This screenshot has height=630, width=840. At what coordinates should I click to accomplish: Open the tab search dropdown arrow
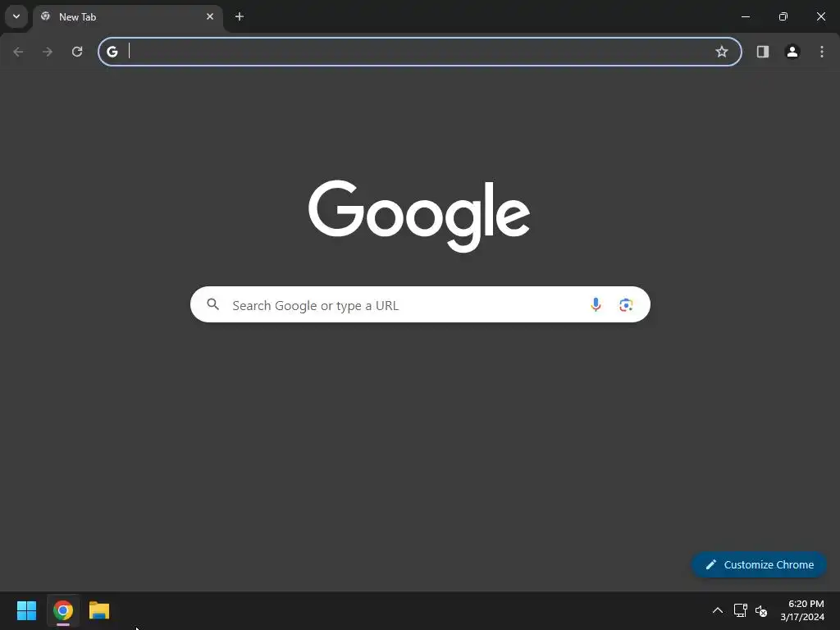point(16,16)
